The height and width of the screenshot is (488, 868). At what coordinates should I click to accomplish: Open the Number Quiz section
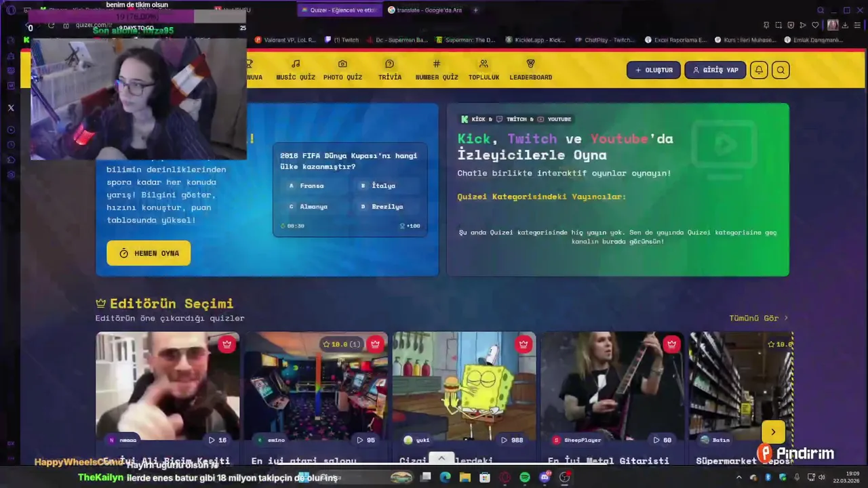click(x=437, y=70)
